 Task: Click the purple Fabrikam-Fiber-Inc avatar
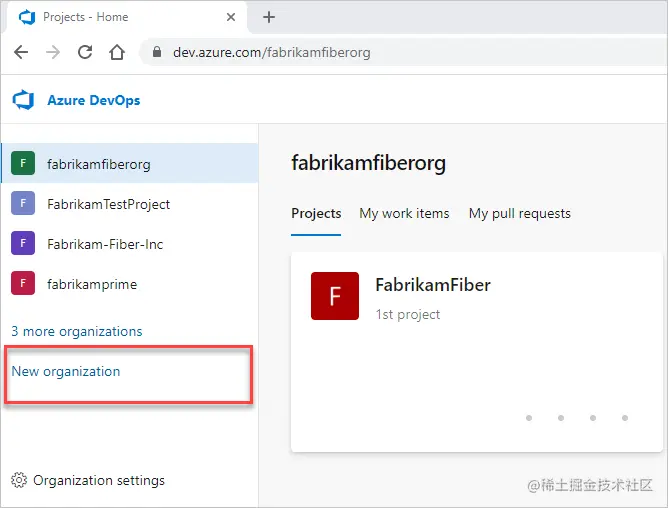(x=23, y=243)
